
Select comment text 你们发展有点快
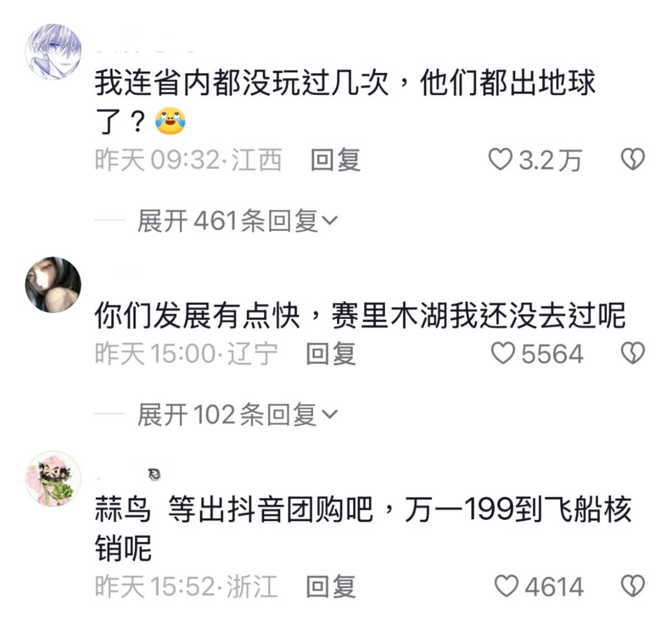198,315
